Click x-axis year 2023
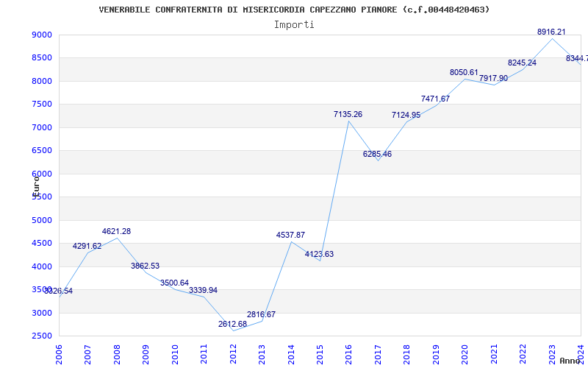588x368 pixels. coord(553,355)
